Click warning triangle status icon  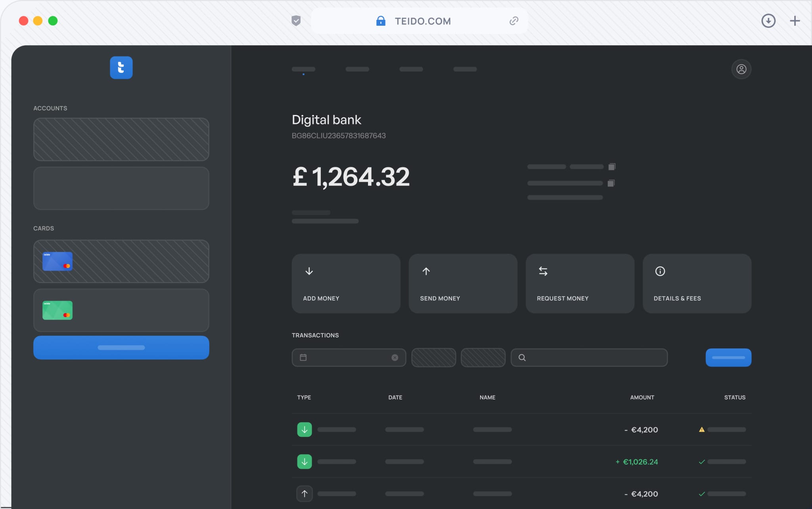pyautogui.click(x=702, y=430)
